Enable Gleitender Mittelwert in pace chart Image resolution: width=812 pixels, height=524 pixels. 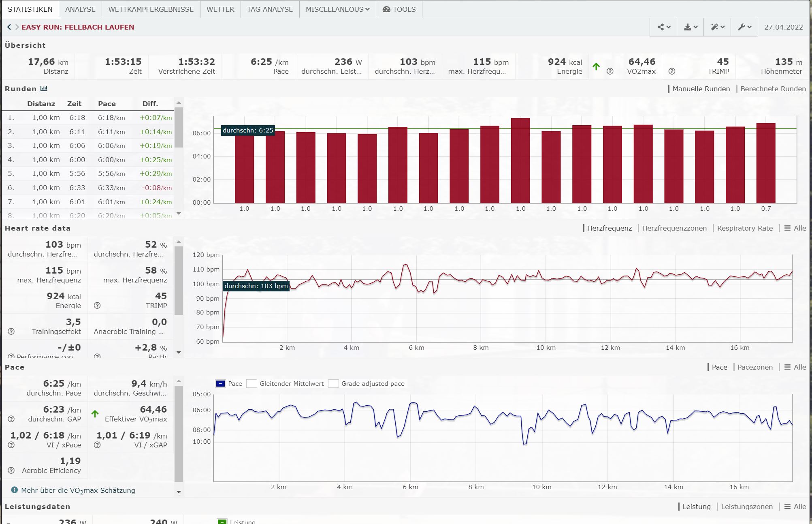click(252, 384)
